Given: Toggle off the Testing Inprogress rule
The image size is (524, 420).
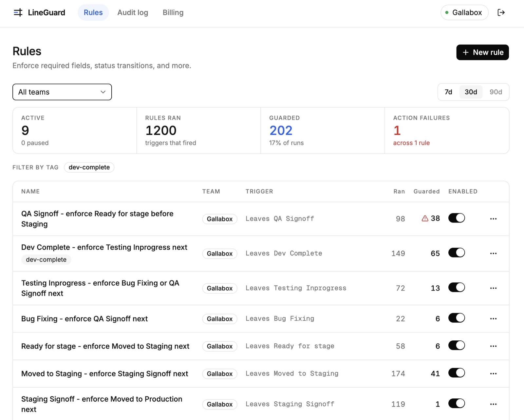Looking at the screenshot, I should tap(457, 287).
